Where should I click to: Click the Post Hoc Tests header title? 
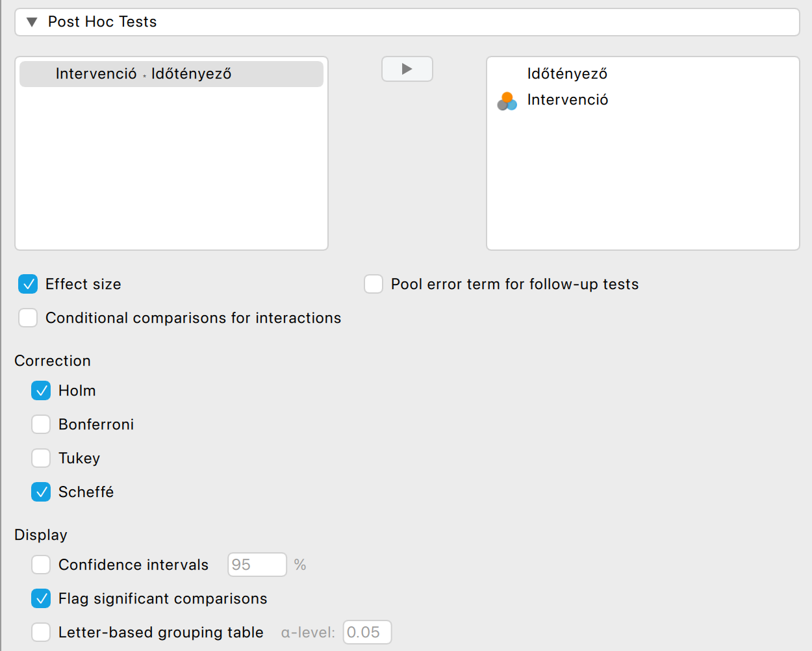click(103, 22)
